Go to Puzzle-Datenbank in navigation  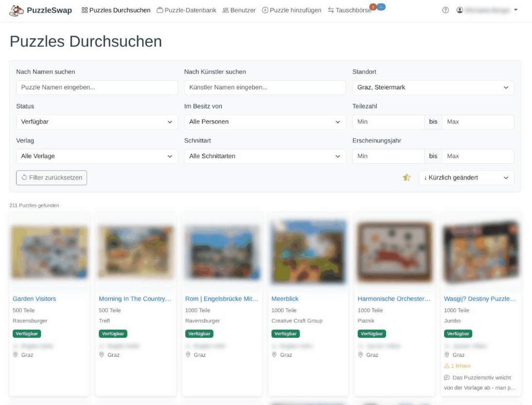[x=186, y=10]
